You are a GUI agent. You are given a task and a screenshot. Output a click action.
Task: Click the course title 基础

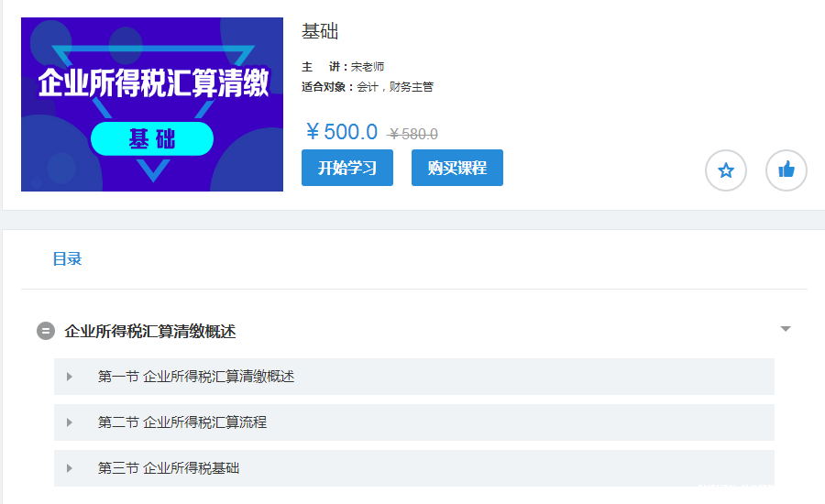pos(320,31)
